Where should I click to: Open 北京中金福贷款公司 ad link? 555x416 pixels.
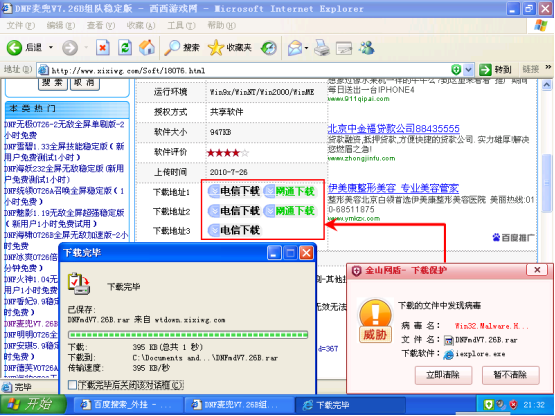(394, 129)
